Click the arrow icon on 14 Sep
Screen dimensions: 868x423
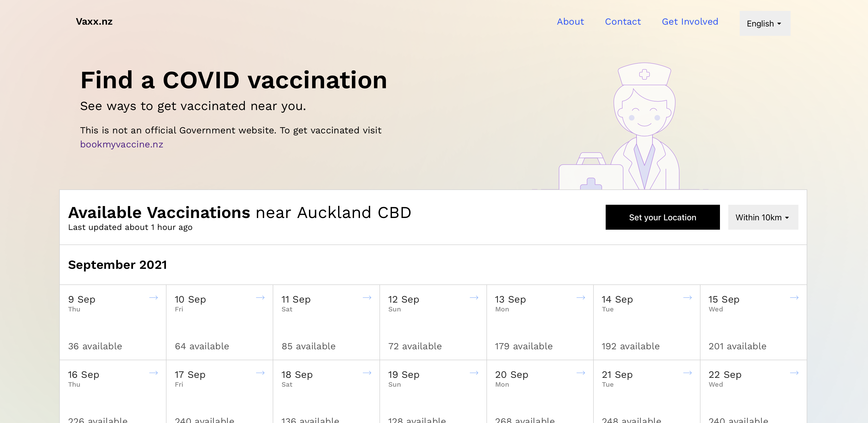687,298
